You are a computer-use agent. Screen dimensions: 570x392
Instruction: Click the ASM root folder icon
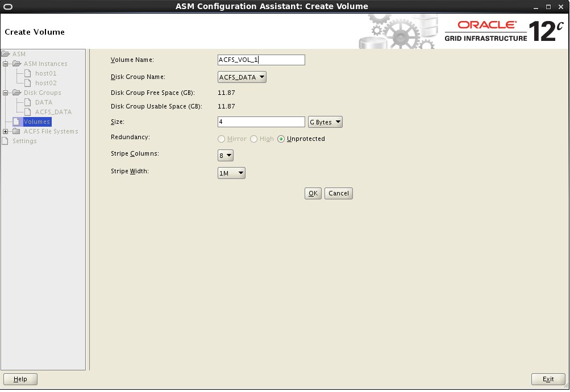click(6, 54)
